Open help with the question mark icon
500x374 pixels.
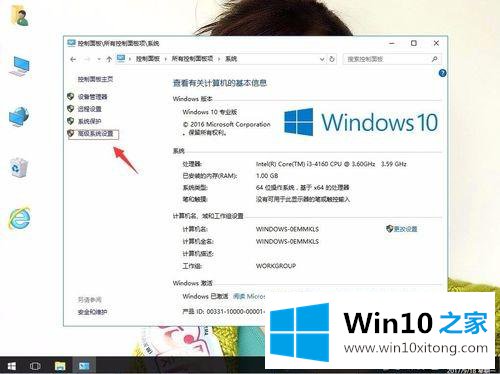[442, 73]
